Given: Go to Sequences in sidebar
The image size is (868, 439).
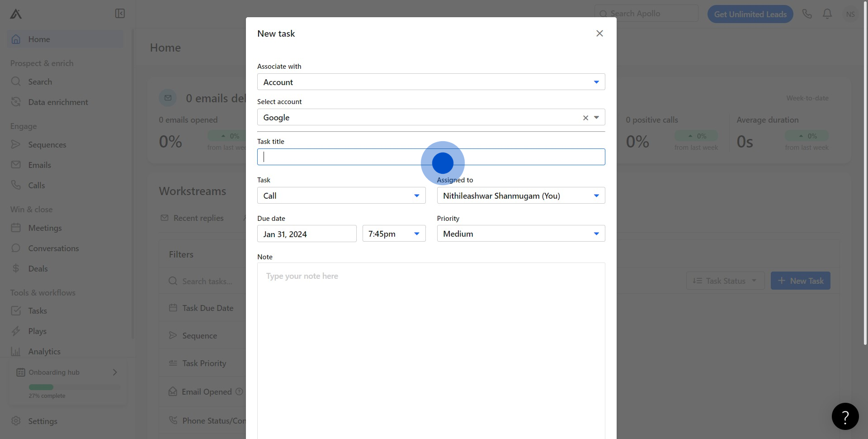Looking at the screenshot, I should pyautogui.click(x=47, y=145).
